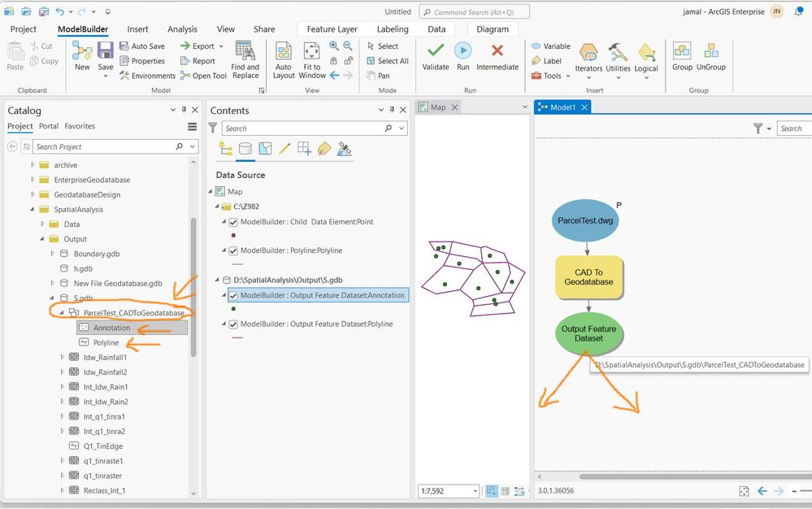
Task: Create a new model with New
Action: point(82,56)
